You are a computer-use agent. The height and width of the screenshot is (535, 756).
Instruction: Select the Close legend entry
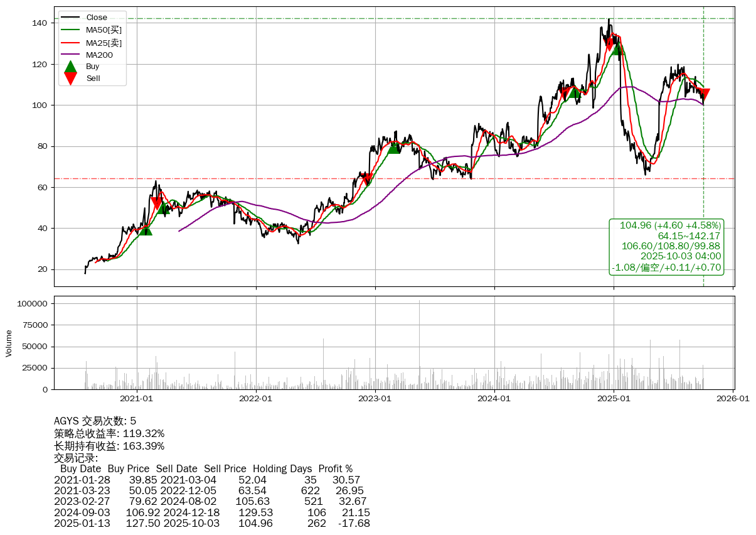tap(97, 18)
